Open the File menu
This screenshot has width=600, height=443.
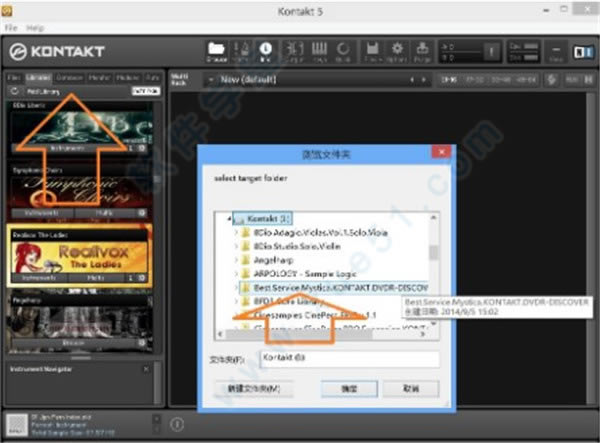[11, 28]
